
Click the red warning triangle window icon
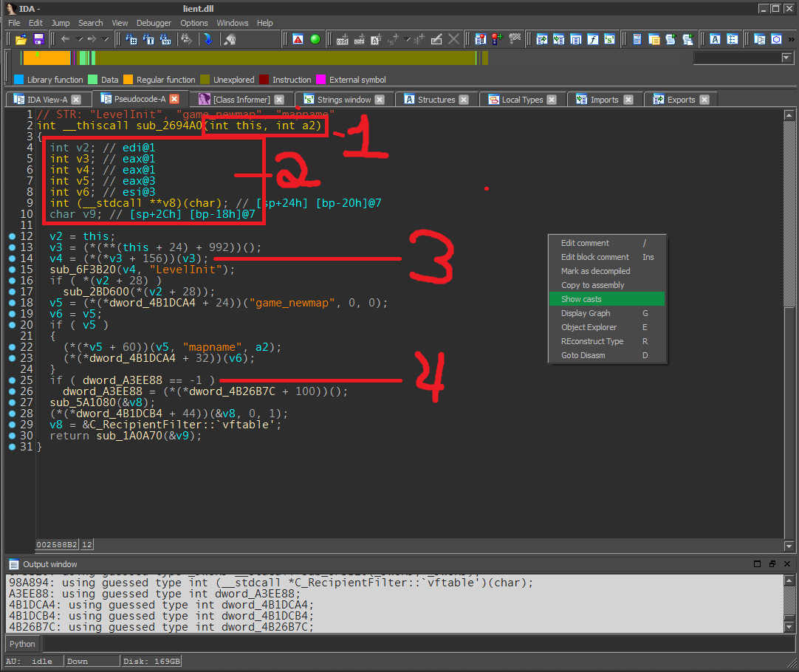point(298,39)
